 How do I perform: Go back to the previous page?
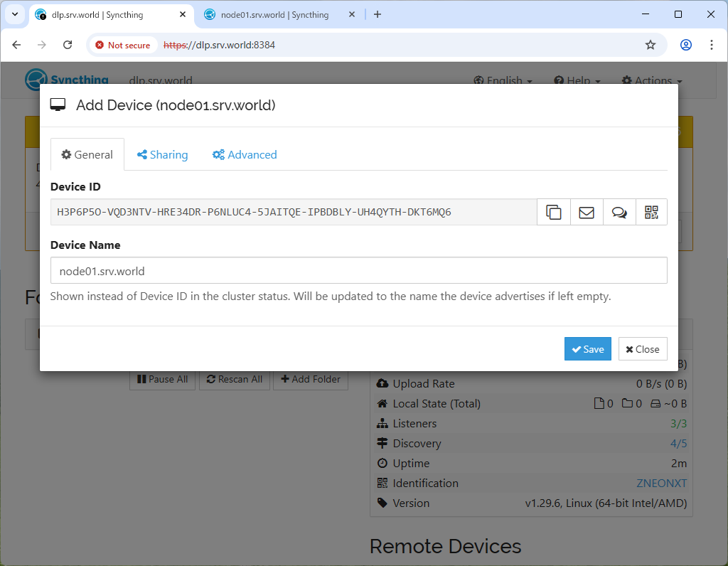tap(17, 45)
